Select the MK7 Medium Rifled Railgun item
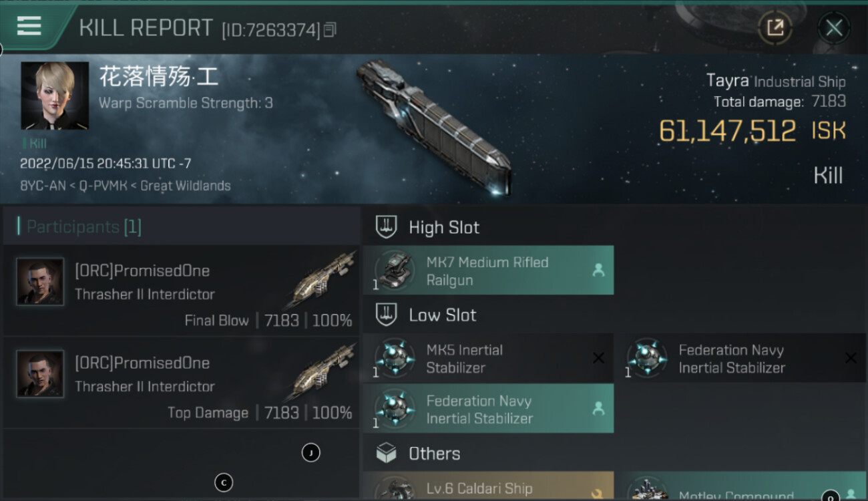 click(x=488, y=271)
